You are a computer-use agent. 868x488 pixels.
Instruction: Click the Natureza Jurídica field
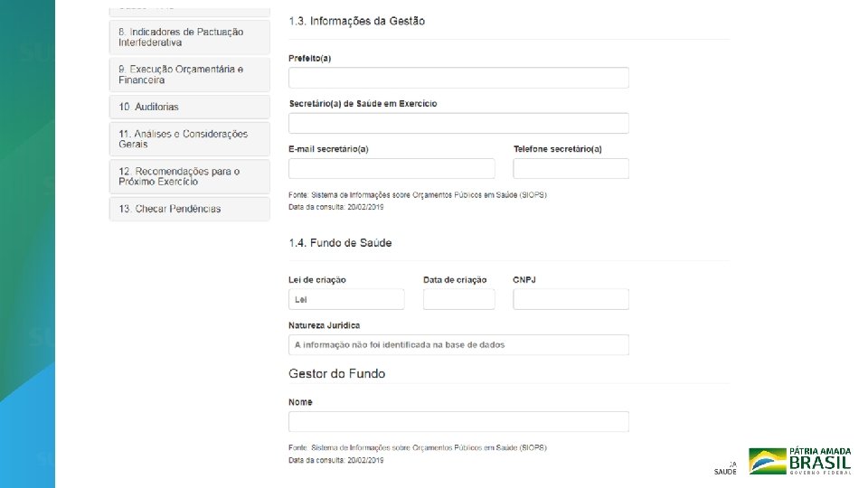click(458, 344)
